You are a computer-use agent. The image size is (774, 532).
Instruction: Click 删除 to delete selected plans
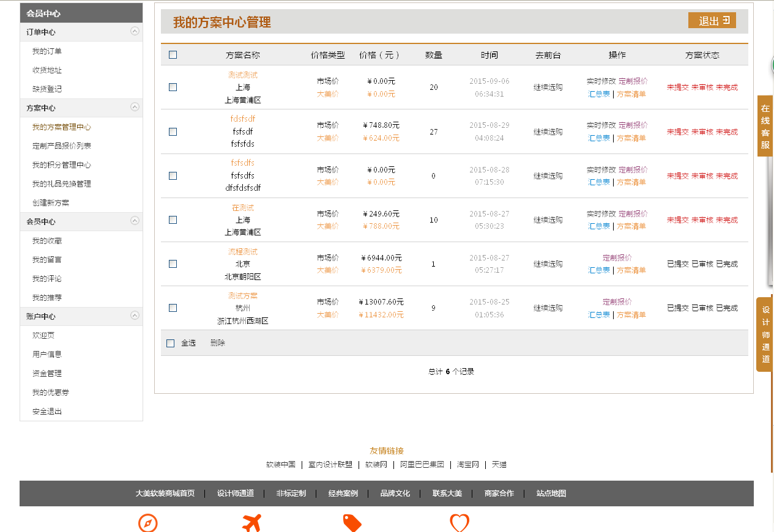pyautogui.click(x=217, y=343)
